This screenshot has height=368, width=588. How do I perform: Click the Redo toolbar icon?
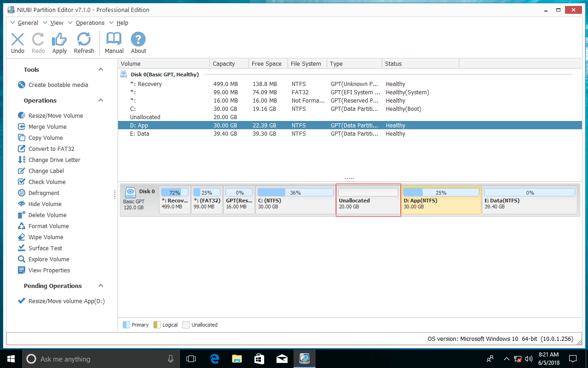click(x=38, y=43)
